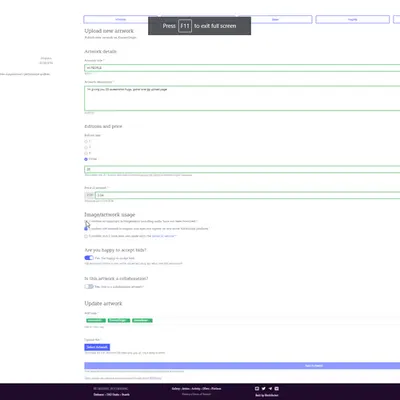Click the third green tag chip
400x400 pixels.
point(142,320)
